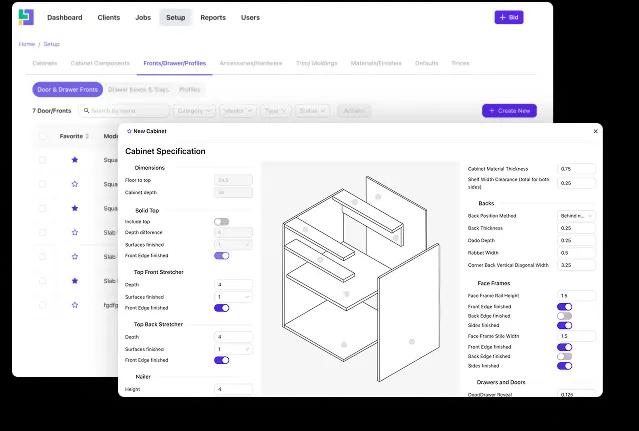Favorite the first door front with its star
The width and height of the screenshot is (639, 431).
[74, 160]
